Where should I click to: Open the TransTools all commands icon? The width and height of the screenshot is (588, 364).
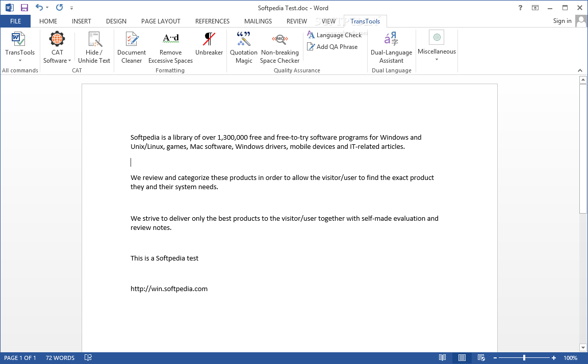[20, 46]
